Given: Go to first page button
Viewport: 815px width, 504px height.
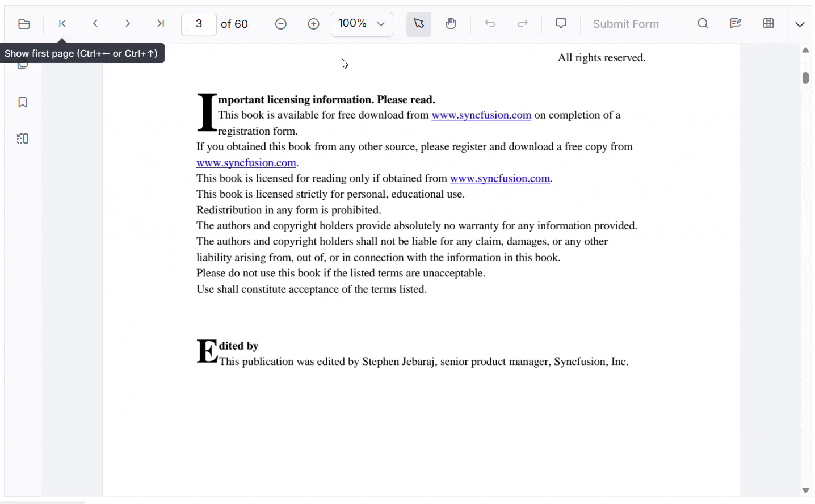Looking at the screenshot, I should [62, 24].
